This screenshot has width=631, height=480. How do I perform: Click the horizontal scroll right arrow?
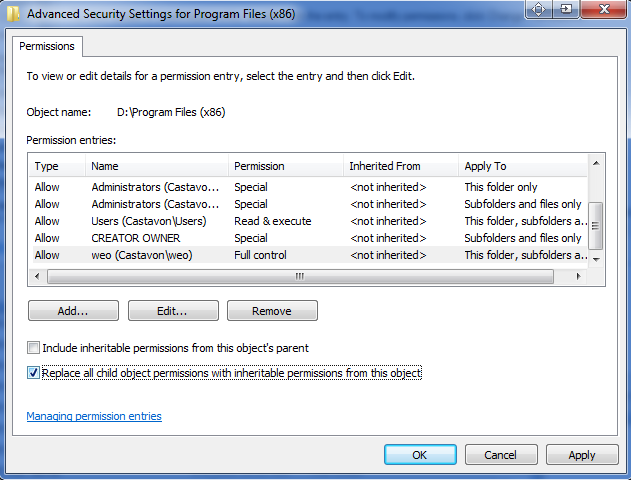tap(578, 276)
